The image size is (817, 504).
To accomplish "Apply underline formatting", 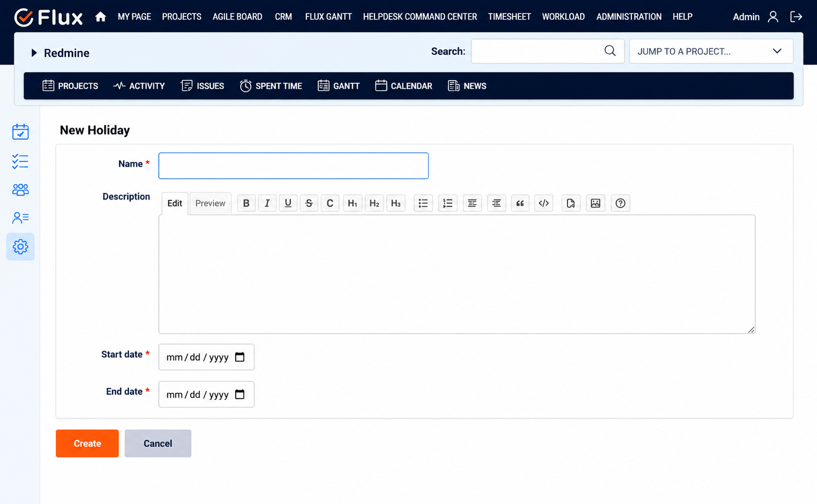I will (x=288, y=203).
